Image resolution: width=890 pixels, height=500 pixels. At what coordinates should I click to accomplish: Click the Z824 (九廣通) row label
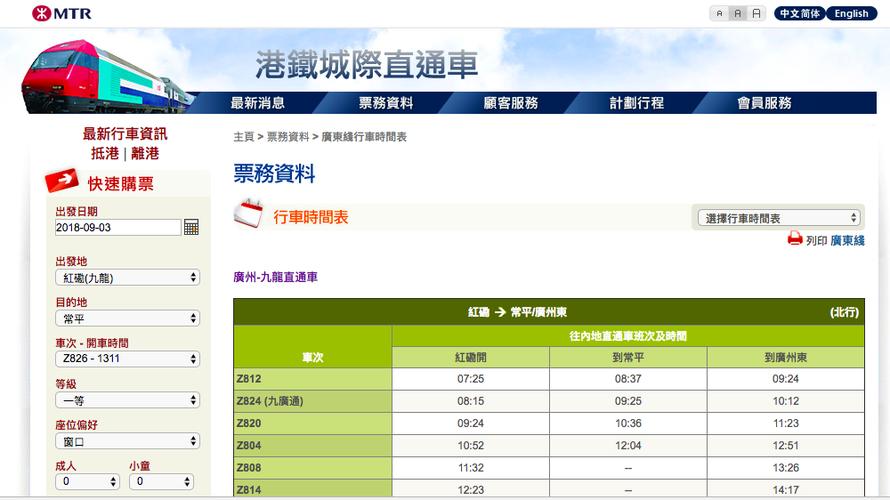pyautogui.click(x=270, y=401)
